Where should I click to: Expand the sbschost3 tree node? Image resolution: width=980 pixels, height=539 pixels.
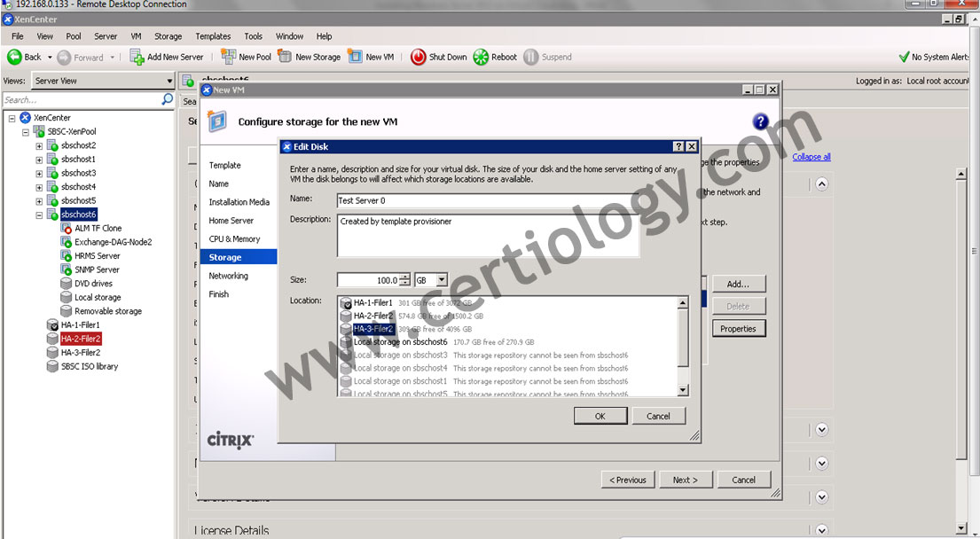(39, 174)
